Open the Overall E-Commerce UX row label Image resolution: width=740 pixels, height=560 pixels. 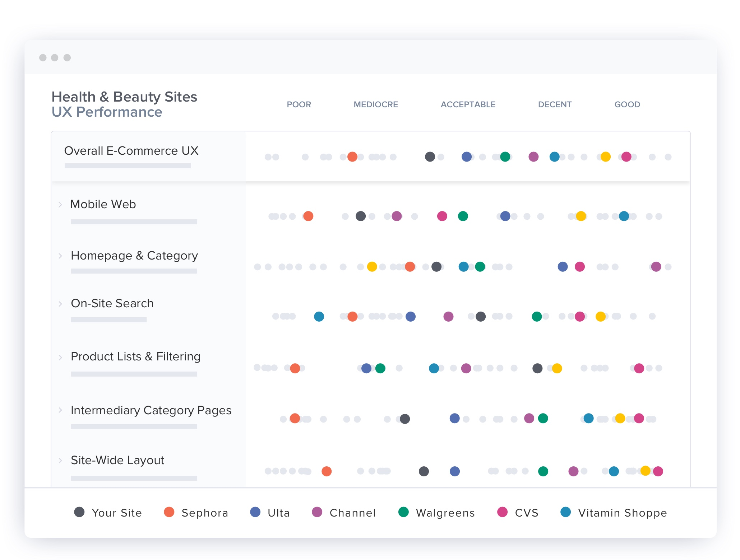pos(131,151)
